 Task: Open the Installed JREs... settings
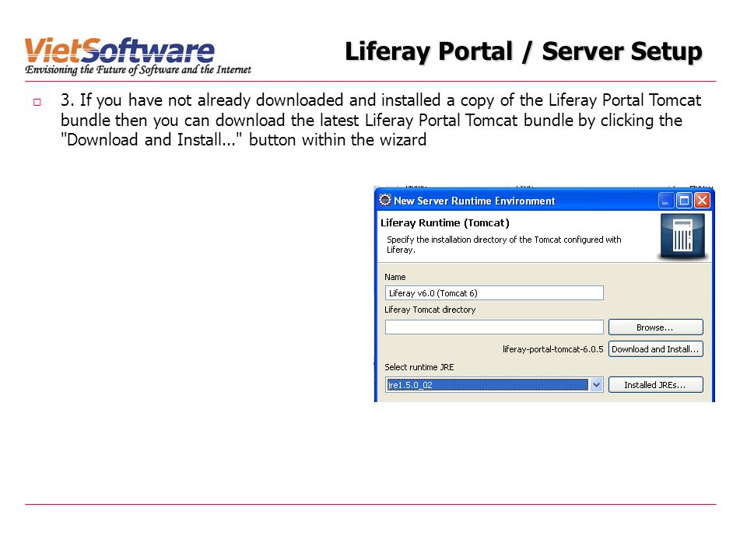655,385
